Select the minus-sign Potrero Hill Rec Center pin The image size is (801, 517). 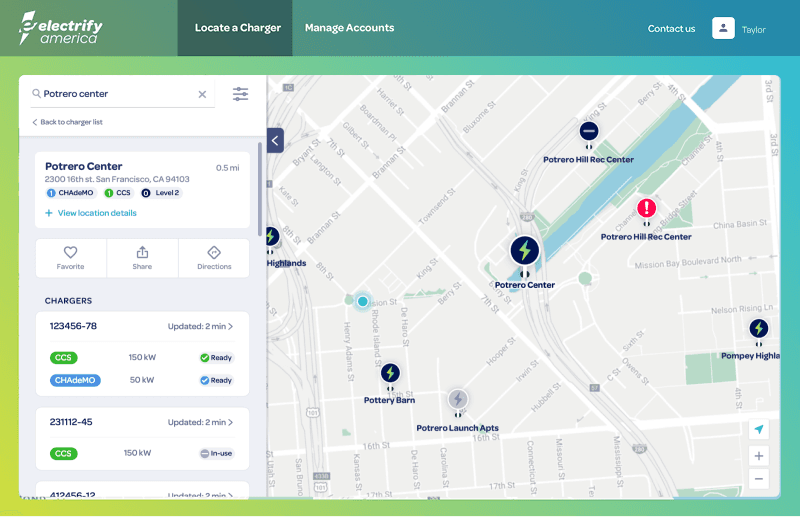588,131
